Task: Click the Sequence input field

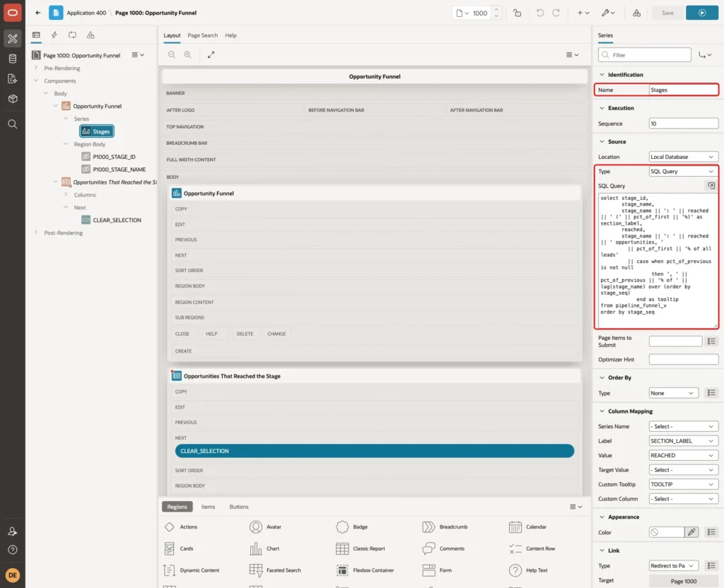Action: point(684,124)
